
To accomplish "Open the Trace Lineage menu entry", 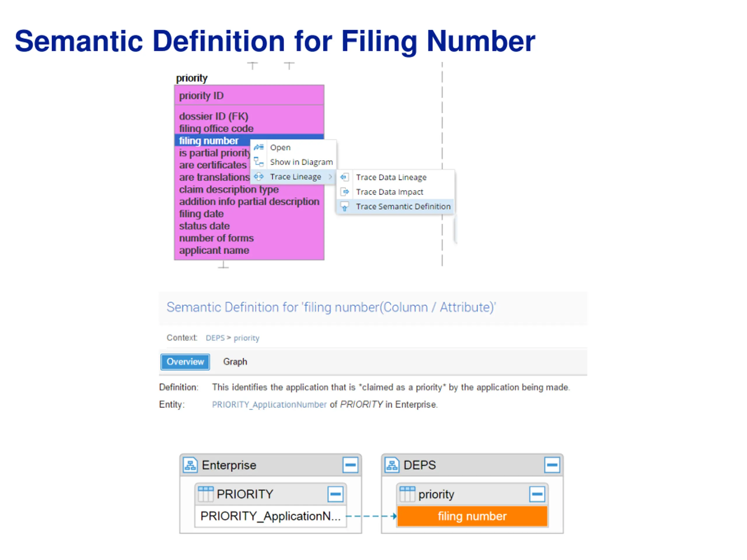I will 293,176.
